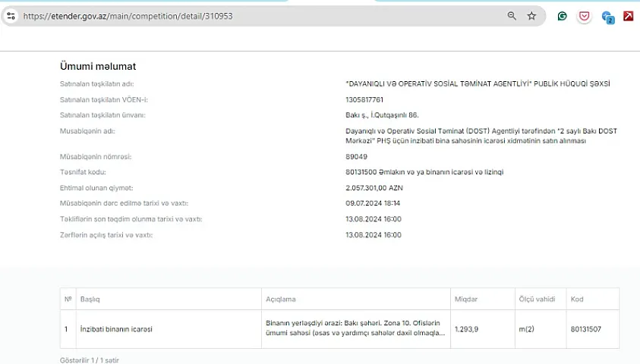Screen dimensions: 640x364
Task: Select the Açıqlama column header
Action: click(356, 299)
